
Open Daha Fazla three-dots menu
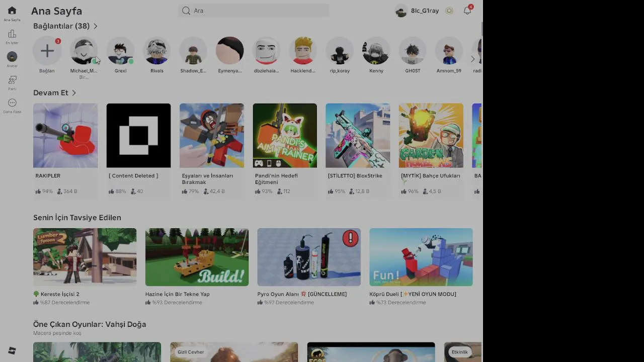12,103
